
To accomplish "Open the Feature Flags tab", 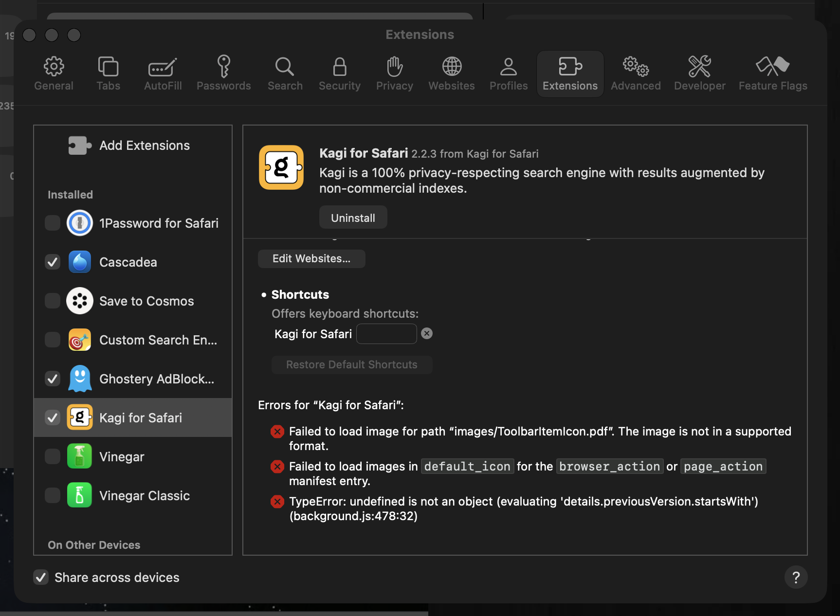I will tap(773, 73).
